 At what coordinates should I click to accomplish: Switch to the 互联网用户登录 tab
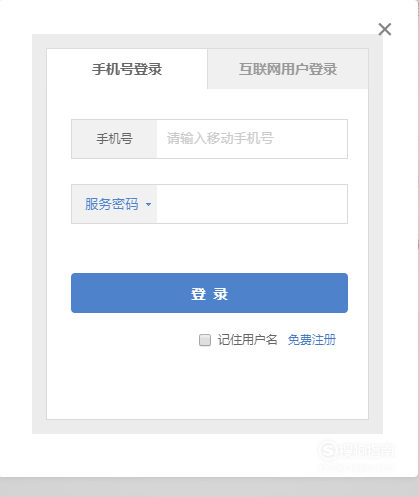point(288,69)
